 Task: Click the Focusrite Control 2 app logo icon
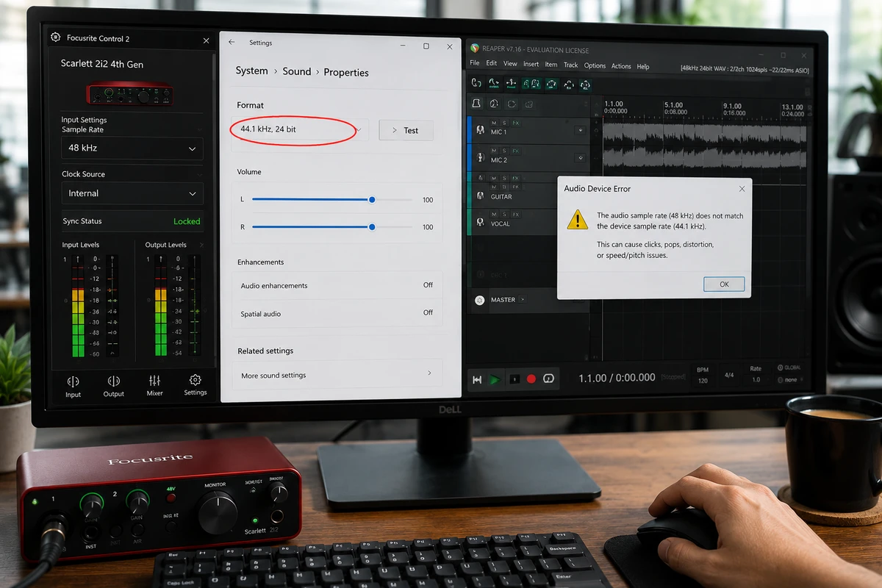pyautogui.click(x=56, y=37)
